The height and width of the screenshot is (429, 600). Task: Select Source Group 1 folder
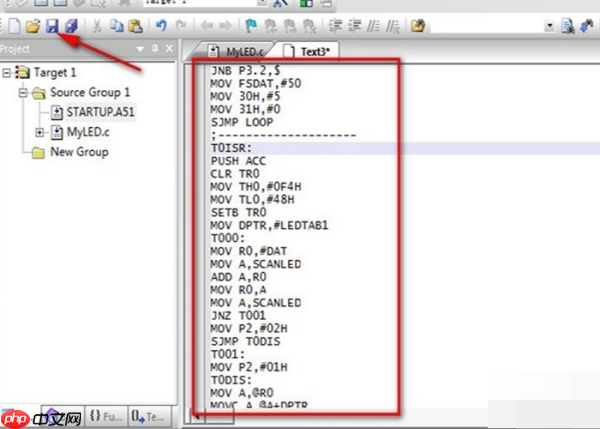(x=90, y=92)
